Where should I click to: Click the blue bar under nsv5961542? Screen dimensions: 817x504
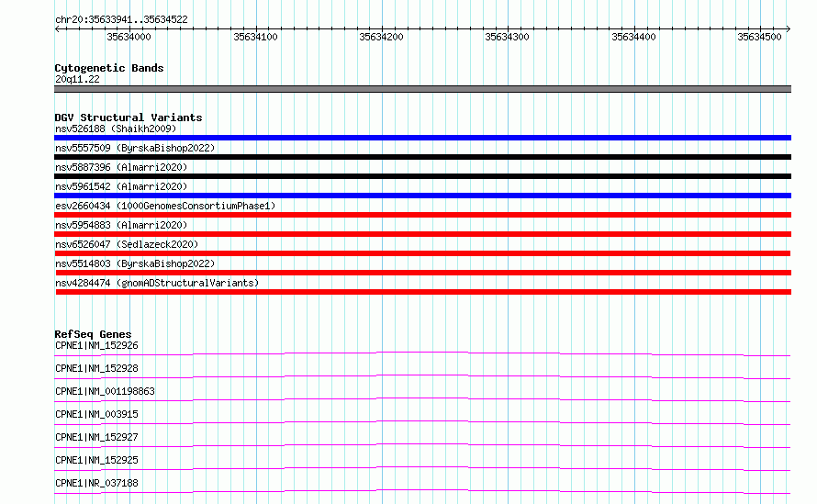click(x=422, y=196)
